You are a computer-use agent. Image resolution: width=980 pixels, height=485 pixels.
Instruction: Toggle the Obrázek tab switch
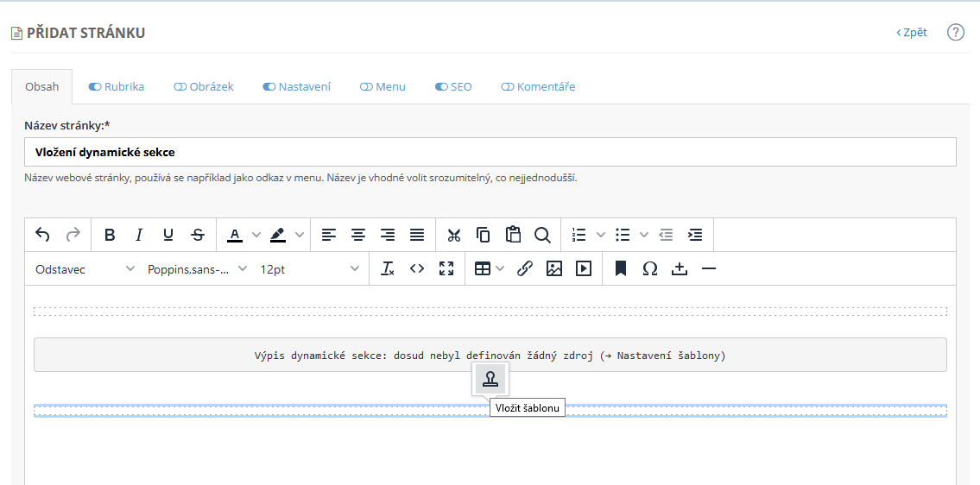pos(180,87)
